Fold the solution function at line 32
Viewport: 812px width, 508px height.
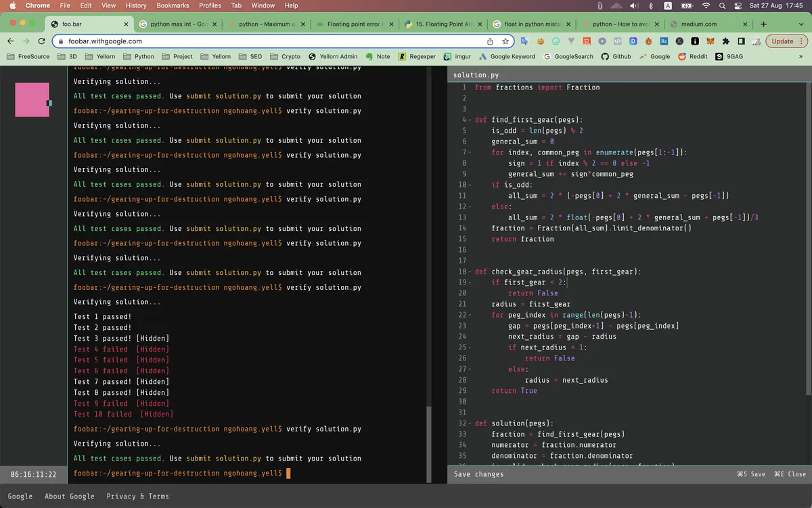(x=469, y=423)
